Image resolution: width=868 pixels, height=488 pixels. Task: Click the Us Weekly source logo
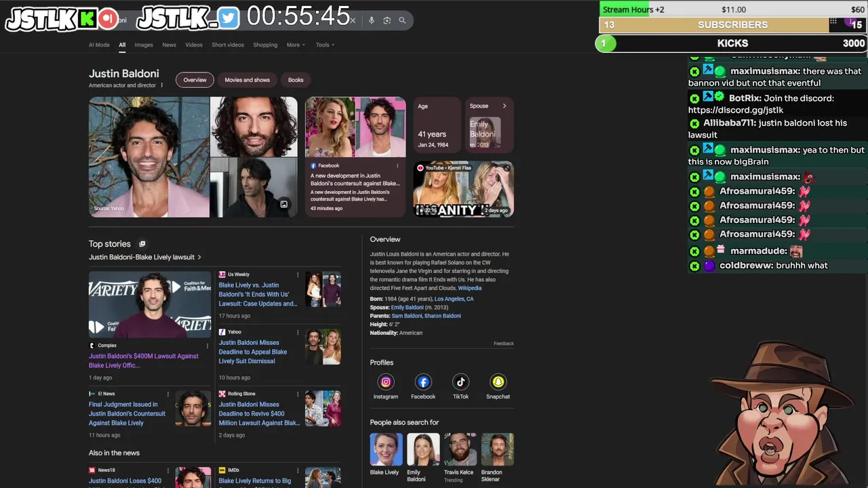click(x=222, y=274)
